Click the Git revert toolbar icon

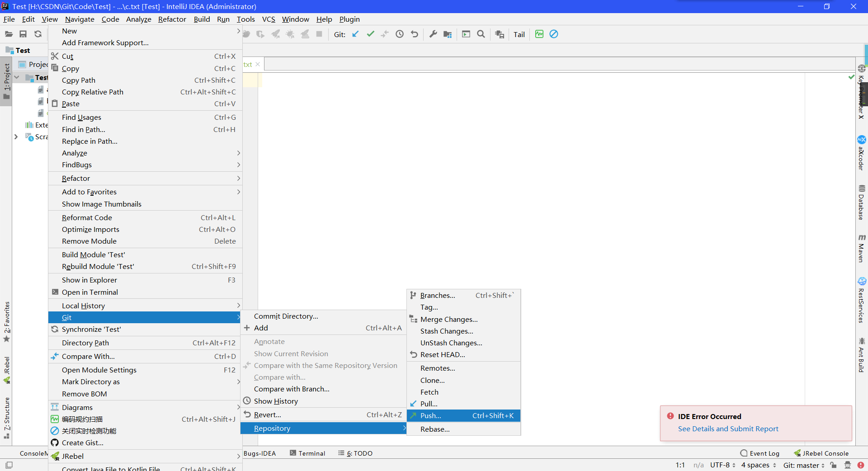pyautogui.click(x=415, y=34)
